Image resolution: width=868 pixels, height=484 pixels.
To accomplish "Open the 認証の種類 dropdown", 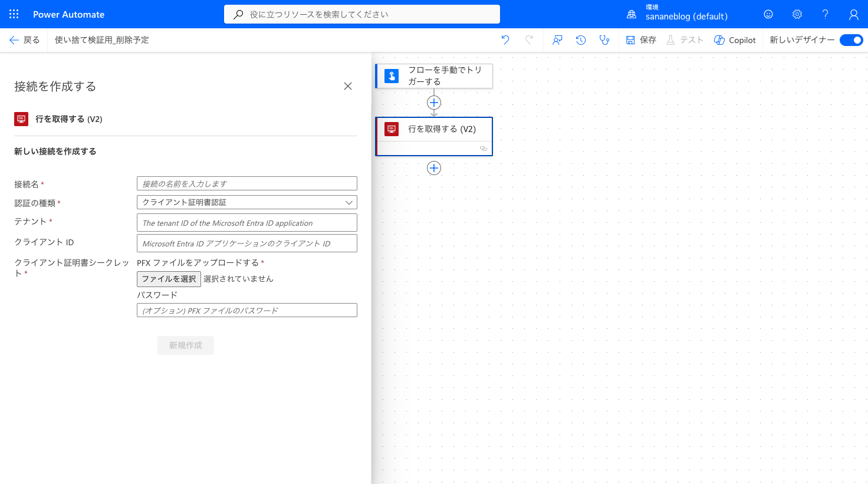I will click(247, 202).
